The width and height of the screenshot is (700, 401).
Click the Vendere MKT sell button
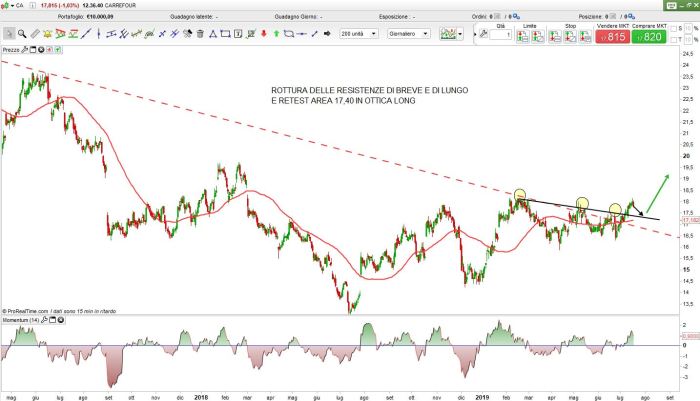click(x=614, y=36)
